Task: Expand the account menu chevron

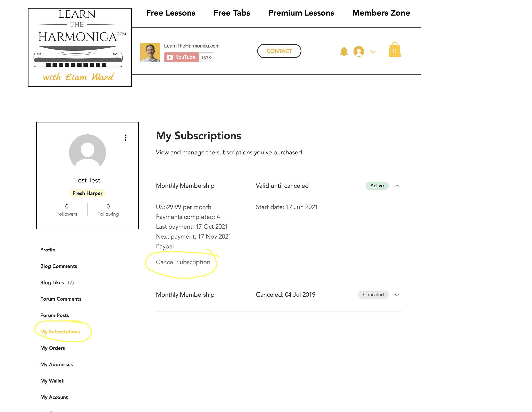Action: click(x=372, y=52)
